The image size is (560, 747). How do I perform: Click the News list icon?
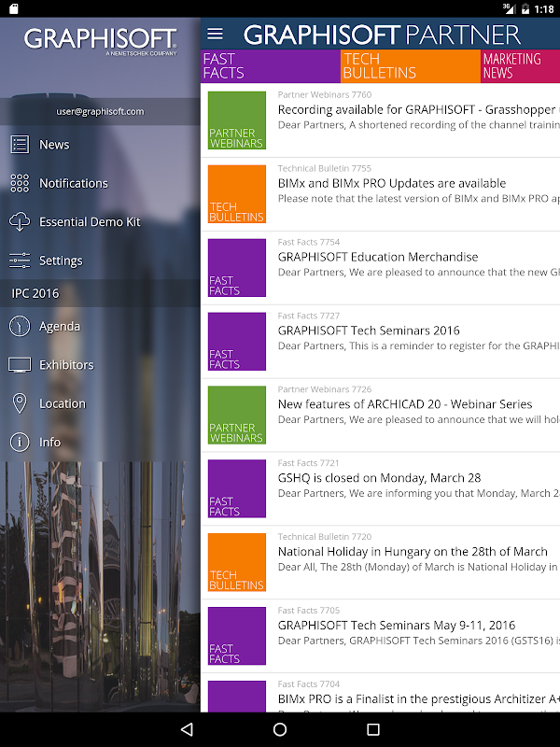(20, 145)
